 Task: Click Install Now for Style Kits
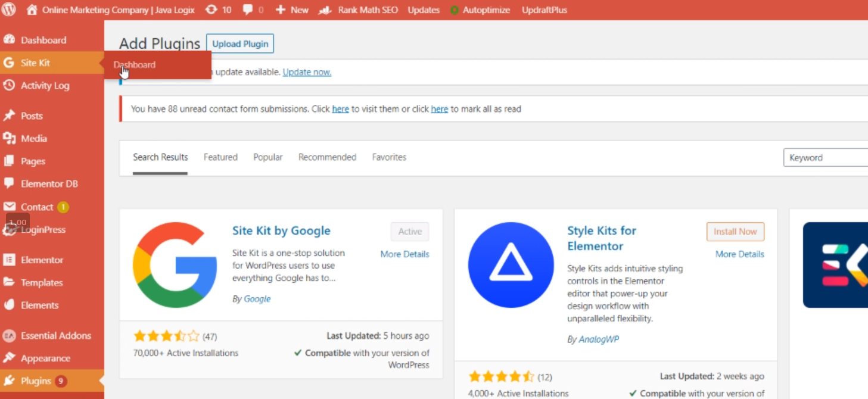[735, 232]
